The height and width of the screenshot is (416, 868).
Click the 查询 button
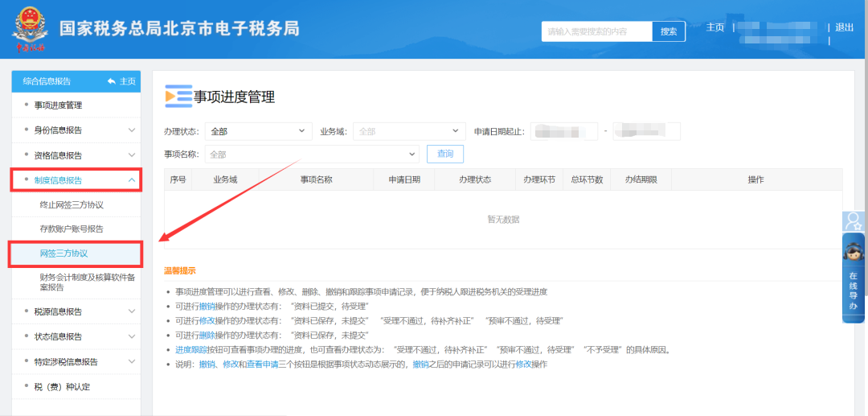click(x=445, y=154)
